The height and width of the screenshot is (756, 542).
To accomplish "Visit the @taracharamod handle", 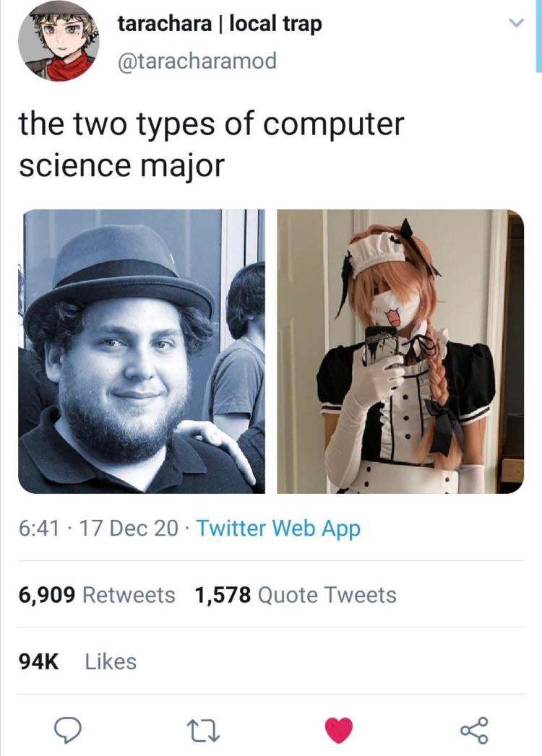I will [197, 61].
